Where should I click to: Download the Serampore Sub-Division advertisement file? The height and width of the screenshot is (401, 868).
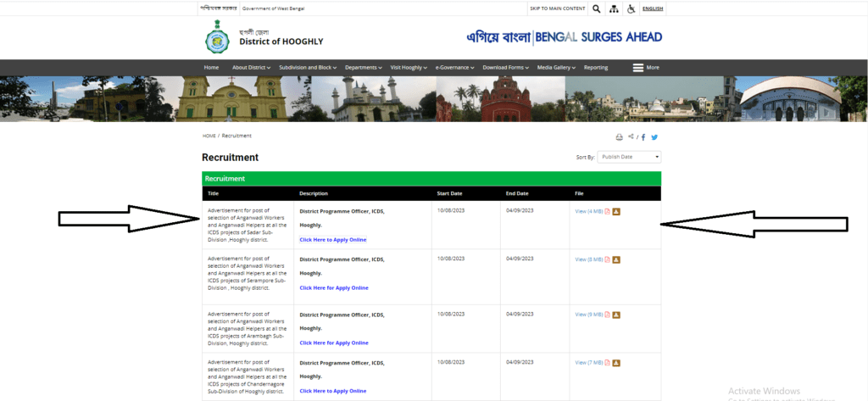pos(616,259)
